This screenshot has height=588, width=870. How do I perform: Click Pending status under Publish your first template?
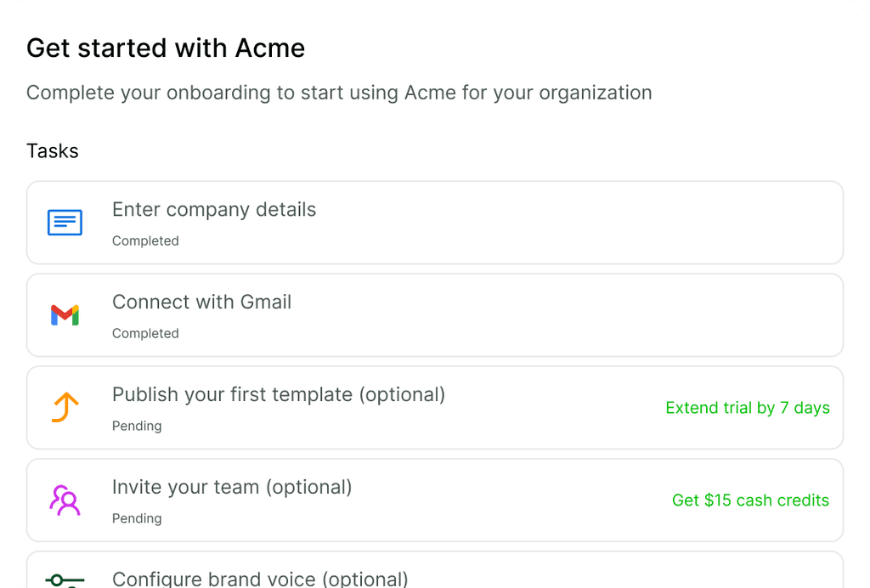137,427
